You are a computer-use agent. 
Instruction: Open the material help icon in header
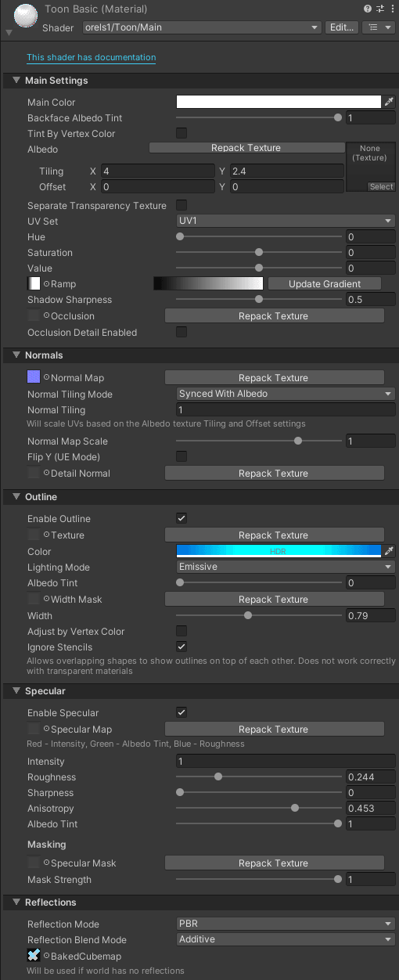point(368,9)
